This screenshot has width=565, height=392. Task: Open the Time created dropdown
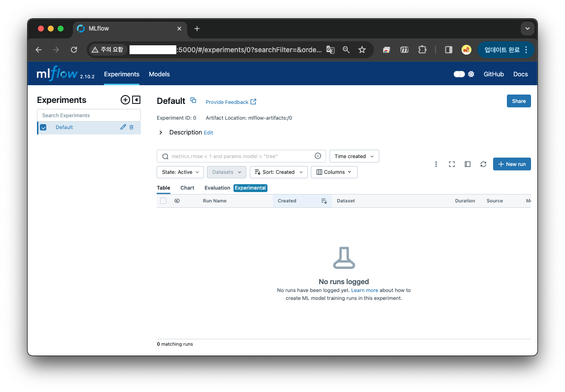(354, 156)
